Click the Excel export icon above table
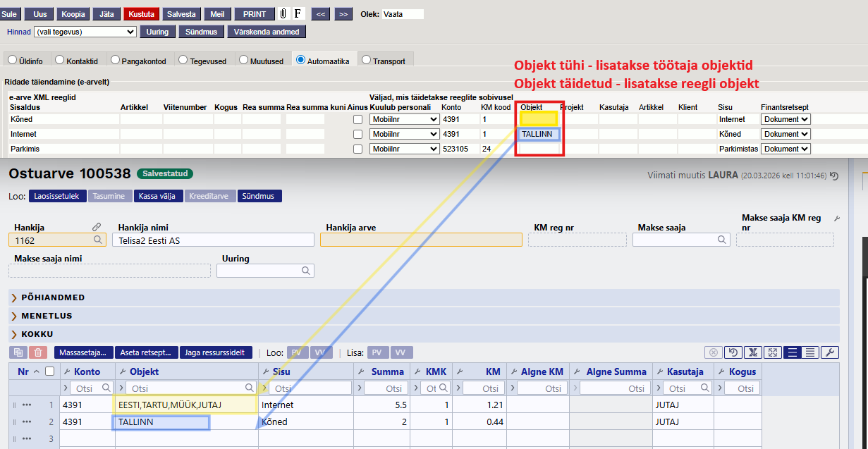This screenshot has height=449, width=868. 753,352
